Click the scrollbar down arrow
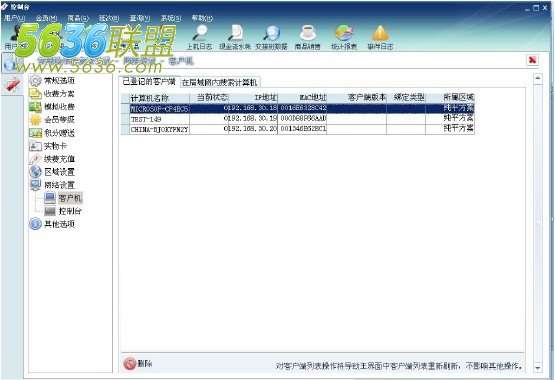555x380 pixels. 538,368
